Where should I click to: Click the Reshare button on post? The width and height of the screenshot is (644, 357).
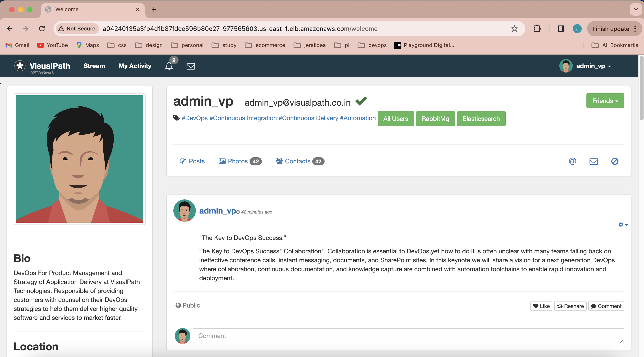pos(570,306)
